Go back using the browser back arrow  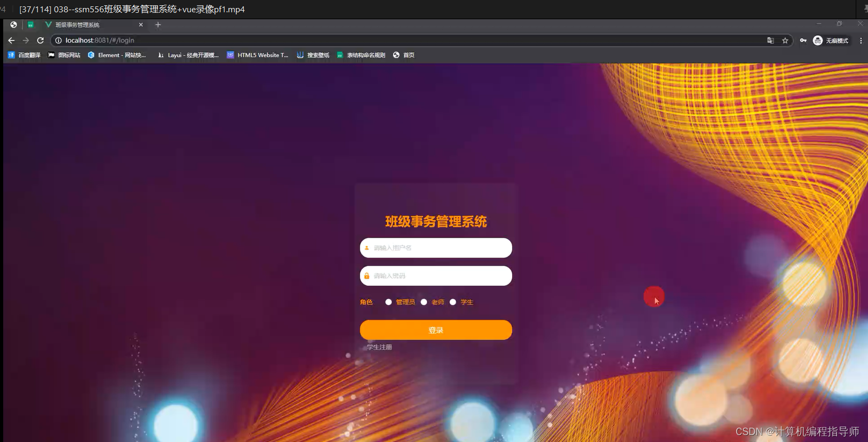(11, 41)
